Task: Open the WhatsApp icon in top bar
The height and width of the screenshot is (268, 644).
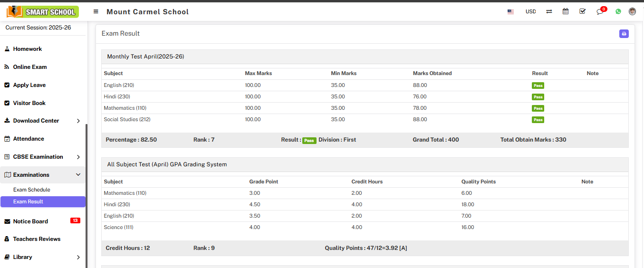Action: (x=618, y=11)
